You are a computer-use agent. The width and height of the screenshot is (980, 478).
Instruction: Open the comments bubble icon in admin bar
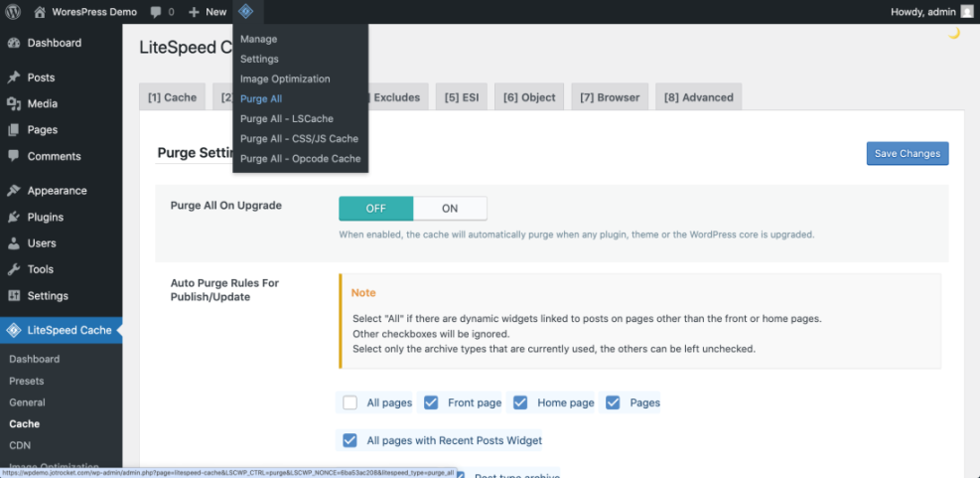[x=156, y=12]
